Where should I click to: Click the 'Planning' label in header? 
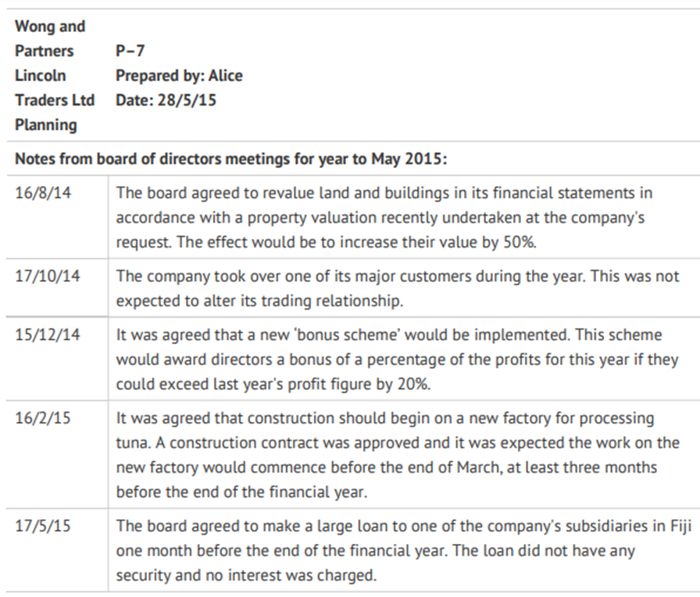(x=46, y=125)
